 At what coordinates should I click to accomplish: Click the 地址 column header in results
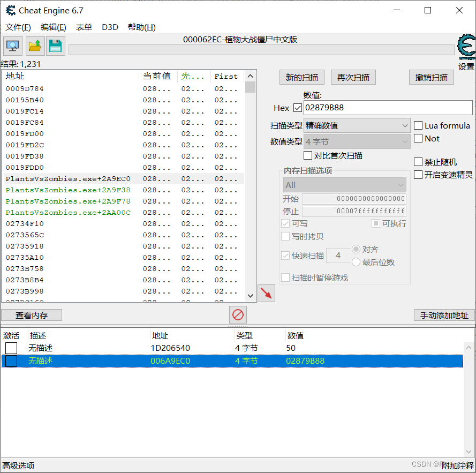71,76
